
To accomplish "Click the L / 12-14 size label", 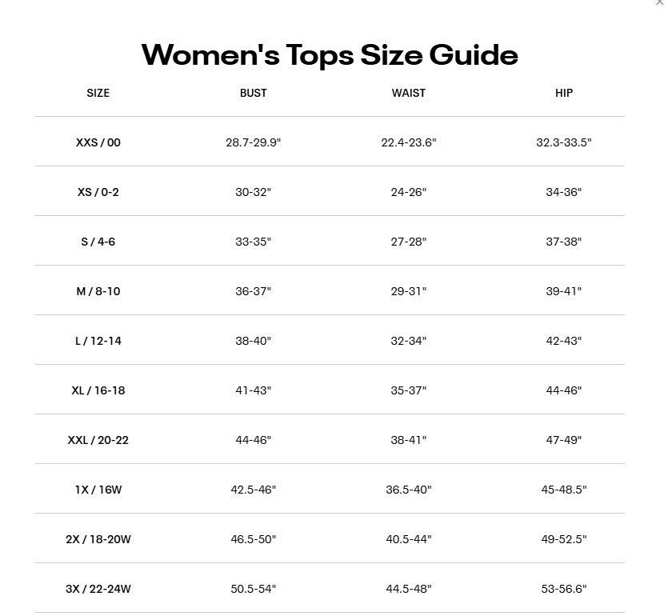I will click(x=98, y=341).
